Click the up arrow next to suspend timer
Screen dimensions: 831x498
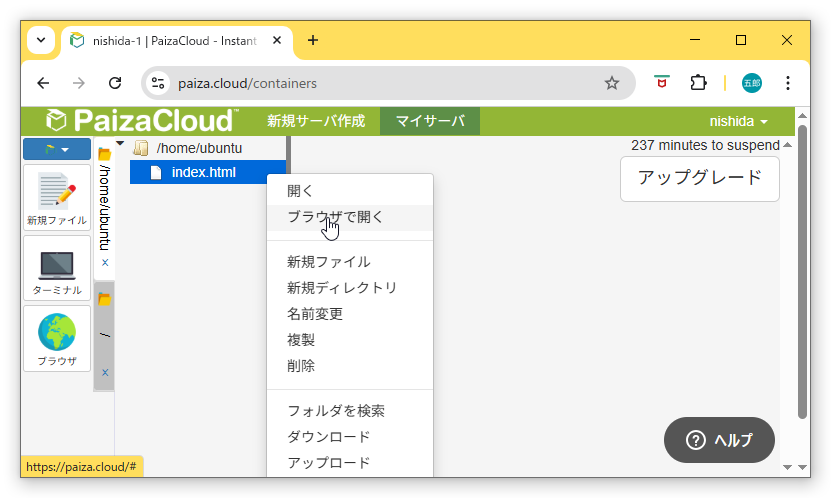(788, 145)
